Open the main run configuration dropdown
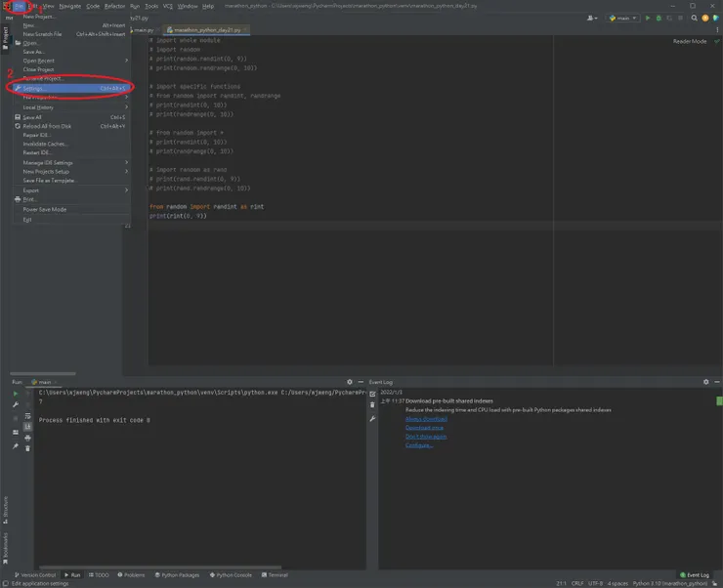The image size is (723, 588). coord(622,18)
